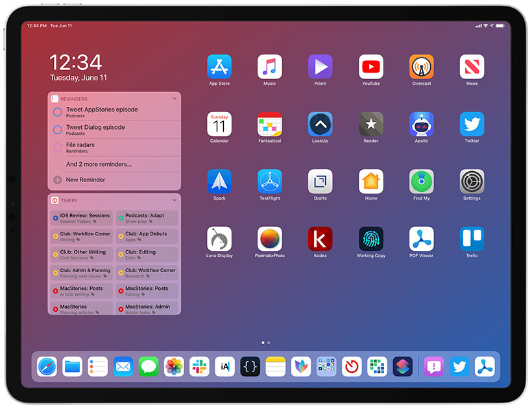Image resolution: width=532 pixels, height=409 pixels.
Task: Open the News app
Action: 472,66
